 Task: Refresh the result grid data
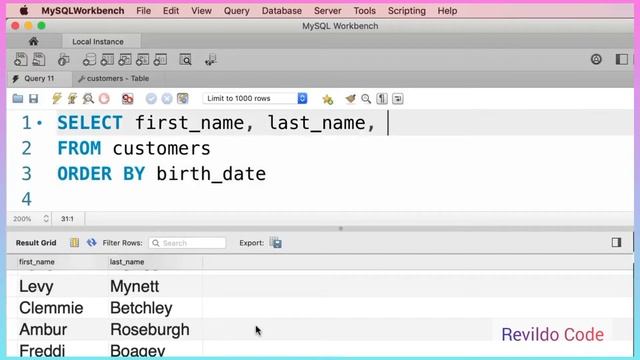pyautogui.click(x=91, y=243)
